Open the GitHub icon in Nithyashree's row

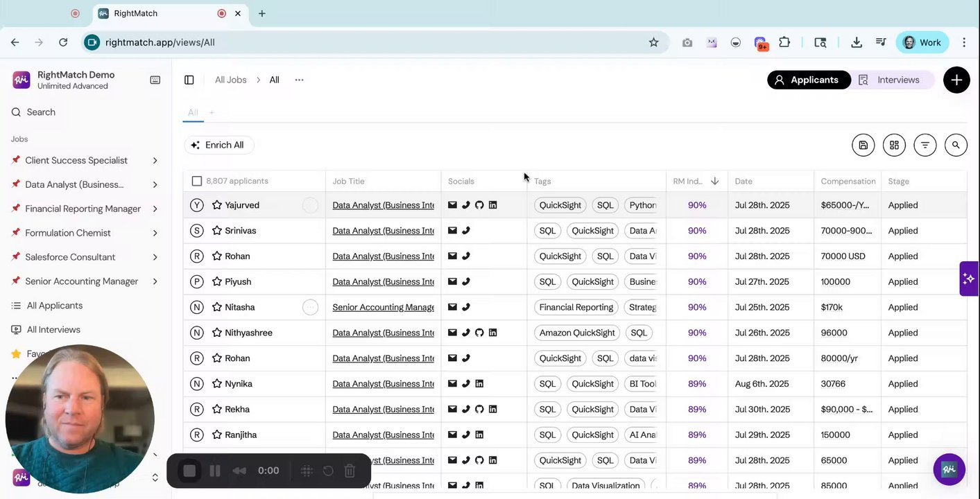479,333
